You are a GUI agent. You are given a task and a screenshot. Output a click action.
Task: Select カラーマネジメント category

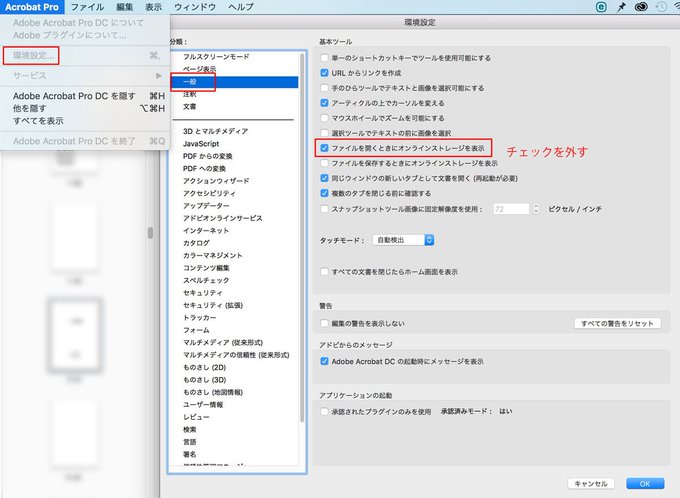212,255
